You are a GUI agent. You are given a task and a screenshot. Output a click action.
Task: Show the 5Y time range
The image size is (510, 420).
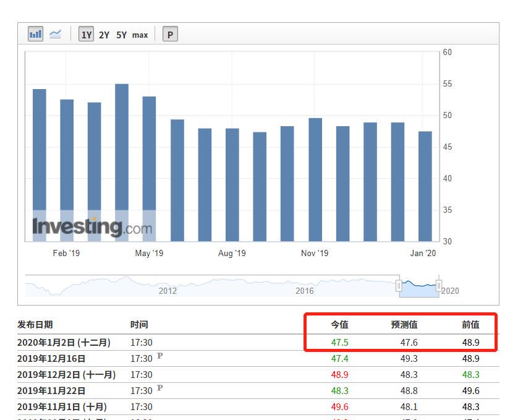121,35
